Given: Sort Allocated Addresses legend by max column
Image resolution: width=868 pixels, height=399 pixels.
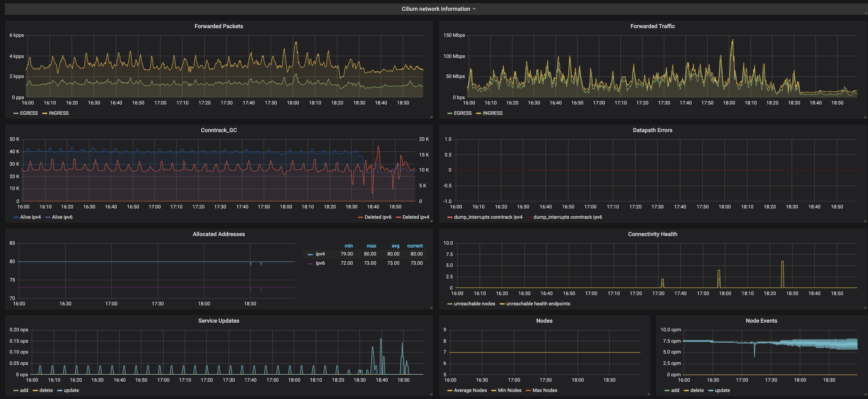Looking at the screenshot, I should 371,246.
